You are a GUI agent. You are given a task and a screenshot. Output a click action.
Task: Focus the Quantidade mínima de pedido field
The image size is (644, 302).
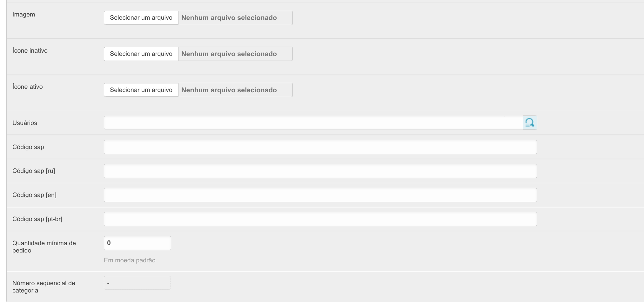click(137, 243)
